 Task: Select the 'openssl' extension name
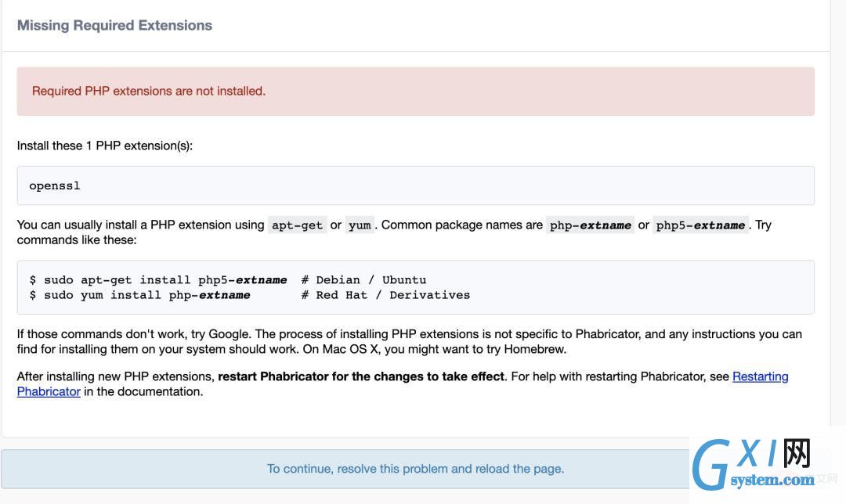click(55, 186)
